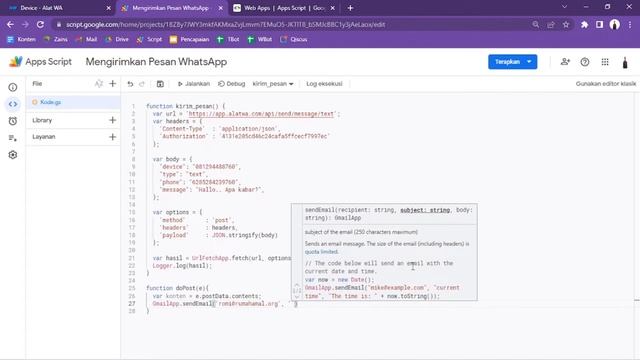Open Project Settings gear icon

(x=13, y=155)
